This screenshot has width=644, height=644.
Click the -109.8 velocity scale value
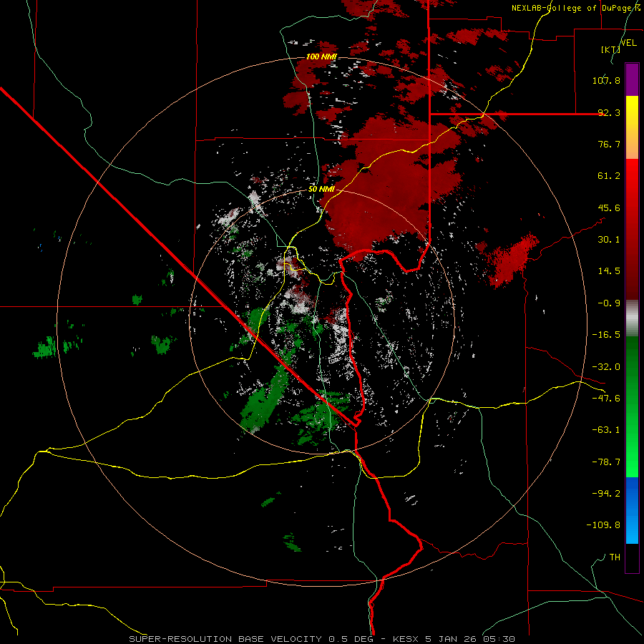[x=603, y=525]
